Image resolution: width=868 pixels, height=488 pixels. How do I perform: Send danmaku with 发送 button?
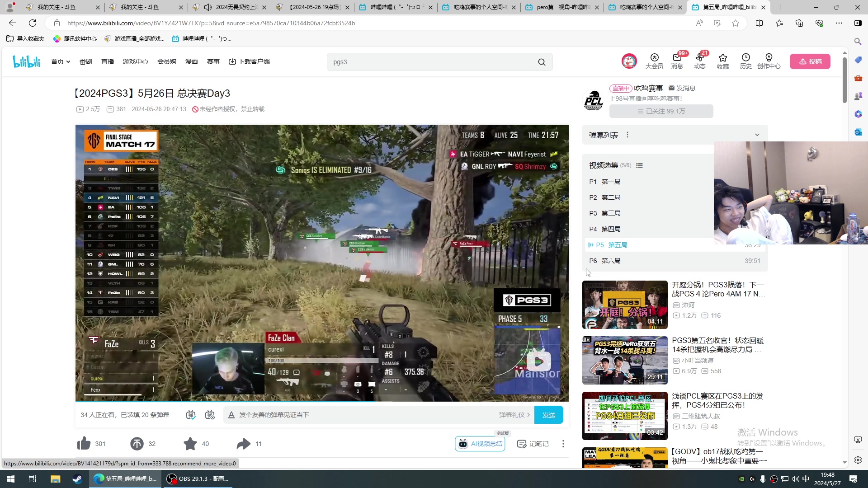click(x=548, y=415)
